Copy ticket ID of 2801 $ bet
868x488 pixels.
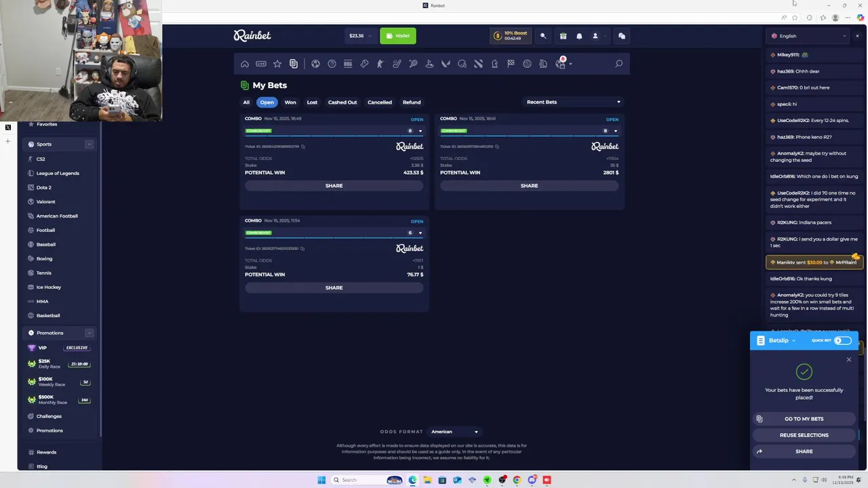point(497,146)
